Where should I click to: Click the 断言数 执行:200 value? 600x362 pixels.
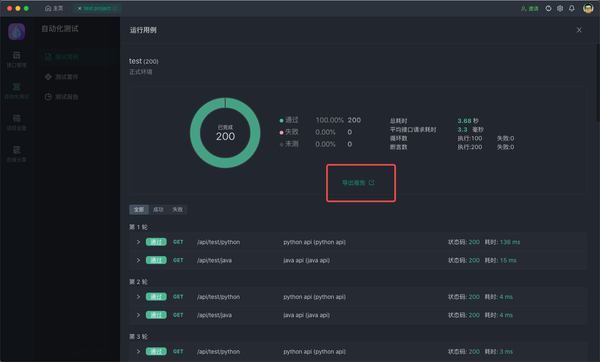470,147
